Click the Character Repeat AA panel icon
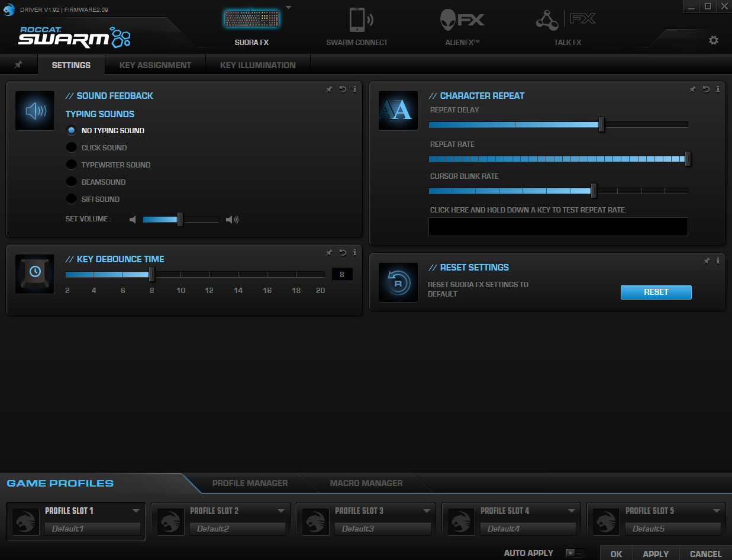The height and width of the screenshot is (560, 732). pyautogui.click(x=398, y=111)
